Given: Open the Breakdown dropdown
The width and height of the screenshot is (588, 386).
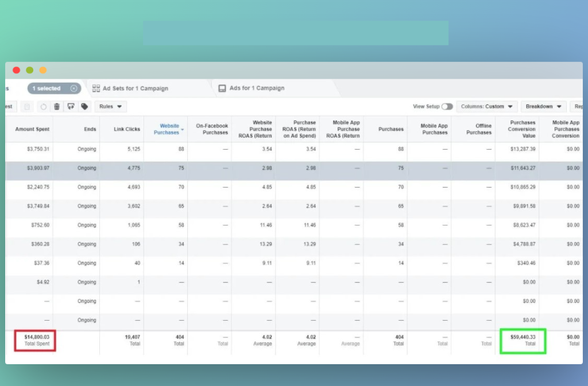Looking at the screenshot, I should 543,107.
